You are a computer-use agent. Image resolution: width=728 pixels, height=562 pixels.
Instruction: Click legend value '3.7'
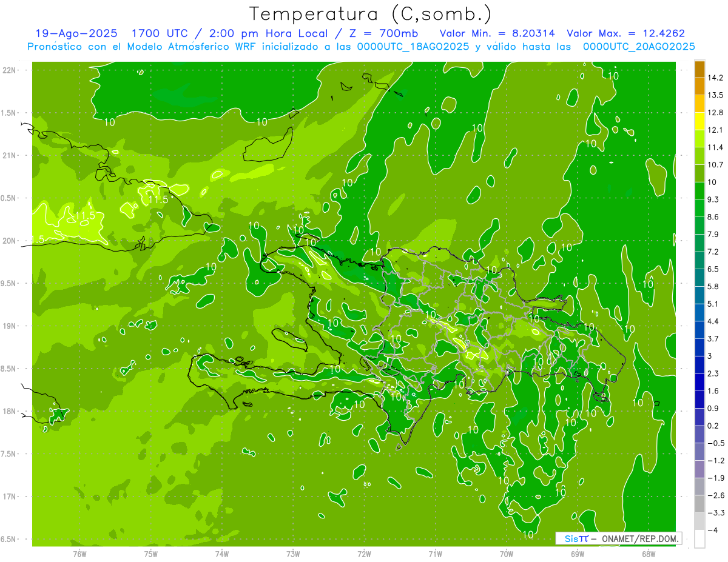[x=713, y=339]
